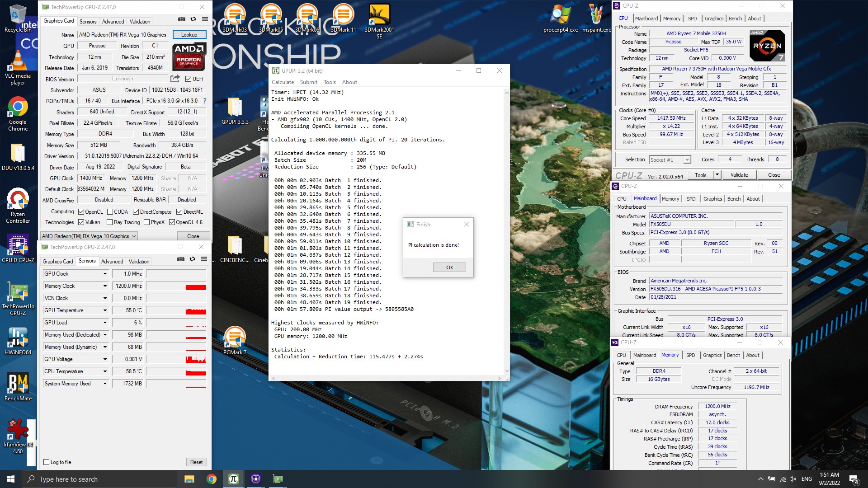Click the CPU-Z icon in the taskbar
Screen dimensions: 868x488
click(x=255, y=479)
